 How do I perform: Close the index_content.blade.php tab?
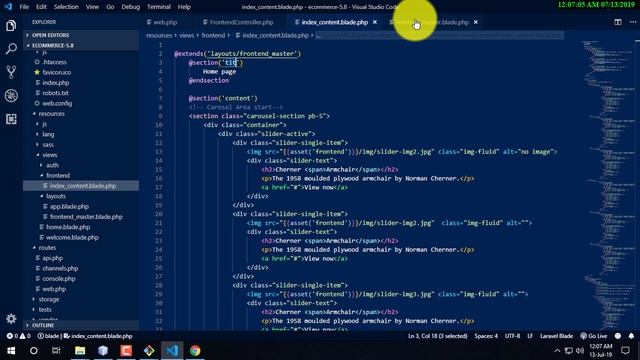click(375, 22)
